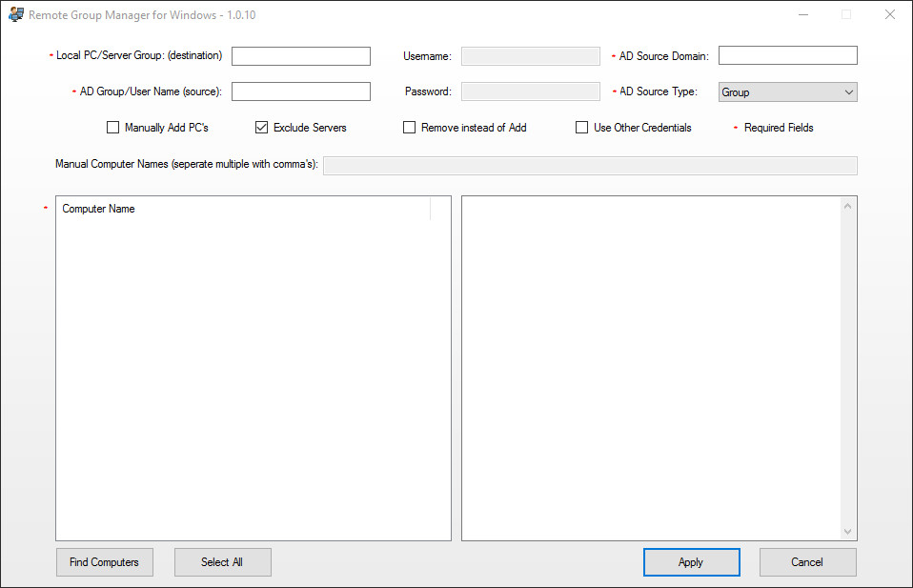The image size is (913, 588).
Task: Click the Find Computers button
Action: point(105,562)
